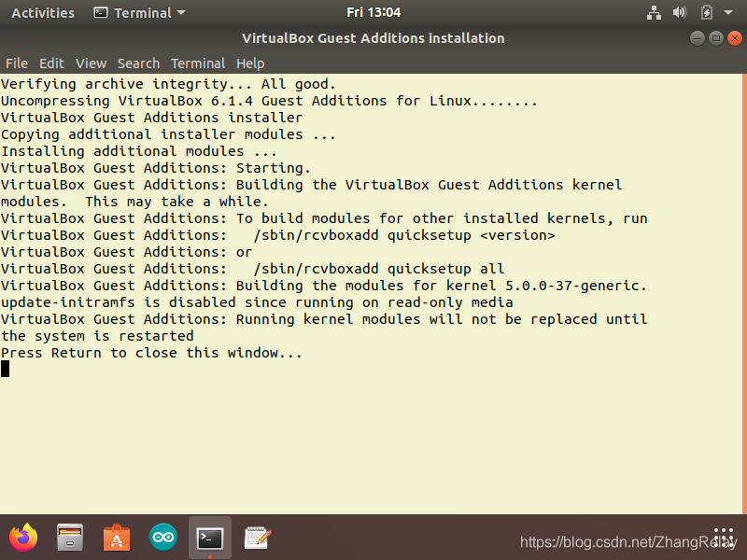The height and width of the screenshot is (560, 747).
Task: Click 'kernel 5.0.0-37-generic.' line
Action: click(x=323, y=286)
